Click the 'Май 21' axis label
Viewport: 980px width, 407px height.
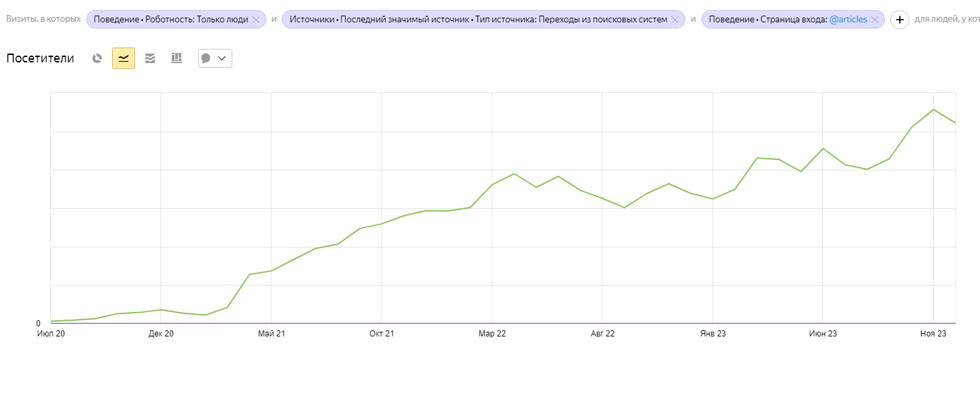point(271,334)
